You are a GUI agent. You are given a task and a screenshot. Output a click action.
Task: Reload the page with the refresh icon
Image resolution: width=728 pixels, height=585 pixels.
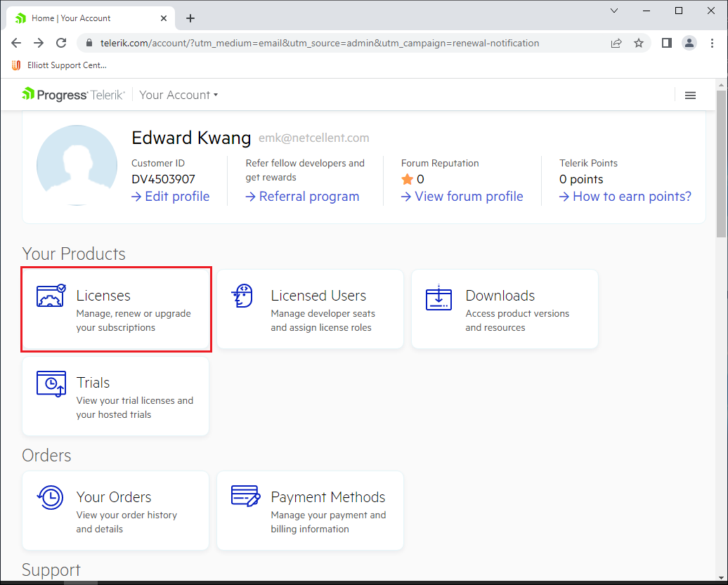click(61, 43)
